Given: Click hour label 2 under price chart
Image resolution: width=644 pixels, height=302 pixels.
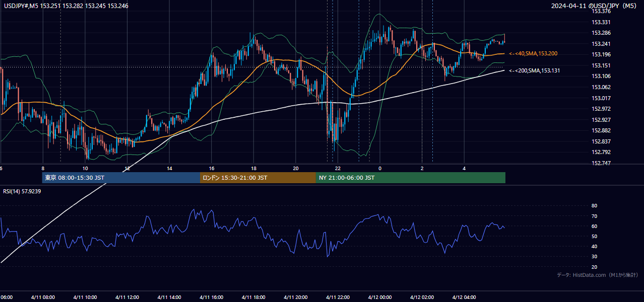Looking at the screenshot, I should click(422, 169).
